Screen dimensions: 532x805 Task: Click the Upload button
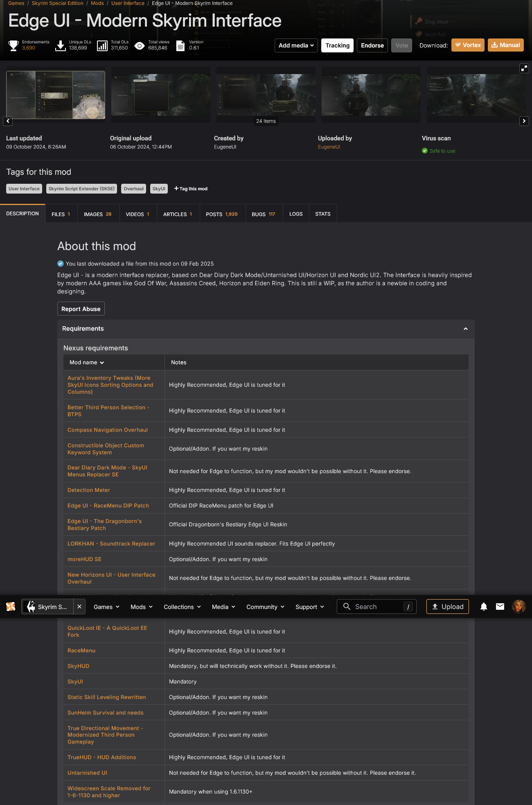[x=448, y=607]
